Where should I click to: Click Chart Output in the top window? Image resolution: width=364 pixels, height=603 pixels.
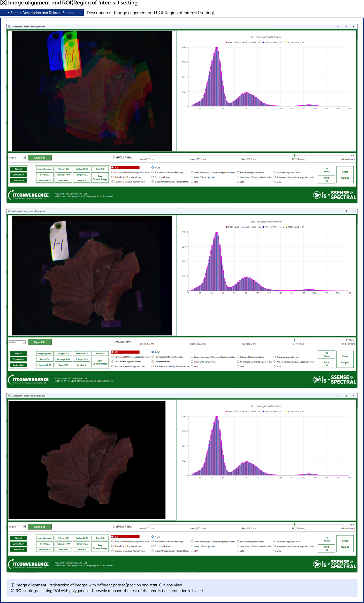click(x=345, y=175)
